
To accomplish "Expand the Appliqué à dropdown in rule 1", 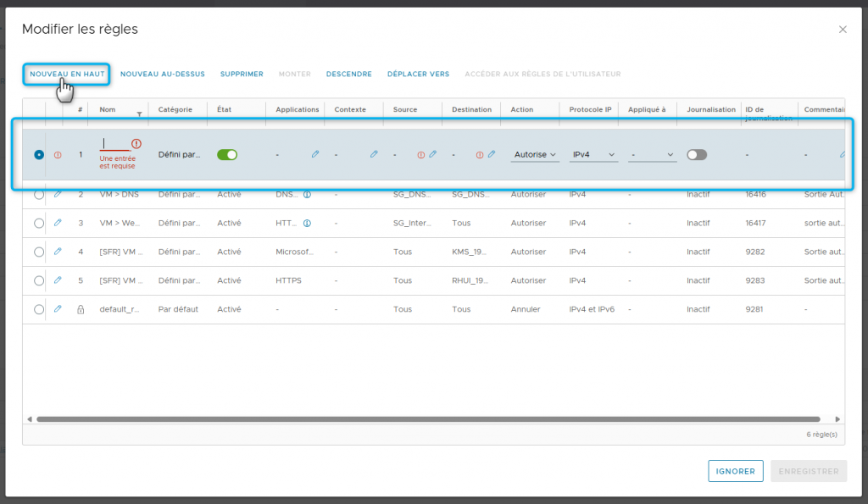I will click(x=652, y=155).
